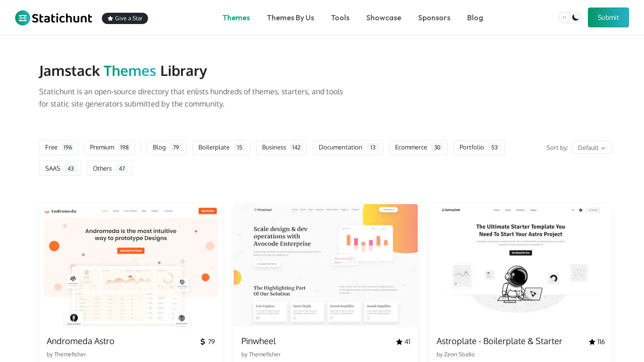Toggle the dark mode switch
Viewport: 644px width, 362px height.
pyautogui.click(x=570, y=17)
